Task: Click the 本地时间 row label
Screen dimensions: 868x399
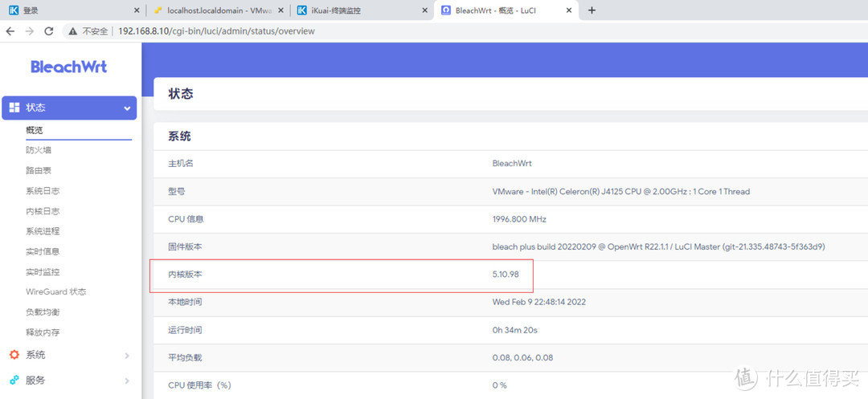Action: pos(185,303)
